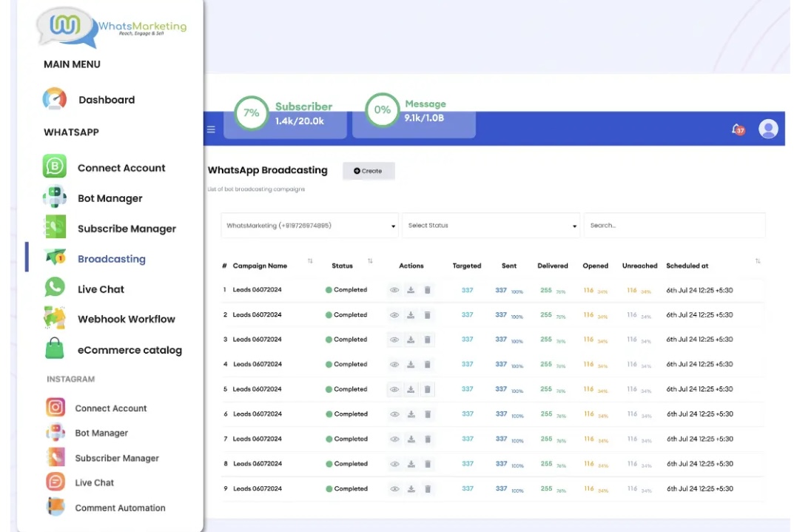The height and width of the screenshot is (532, 797).
Task: Click the campaign Search input field
Action: click(x=673, y=226)
